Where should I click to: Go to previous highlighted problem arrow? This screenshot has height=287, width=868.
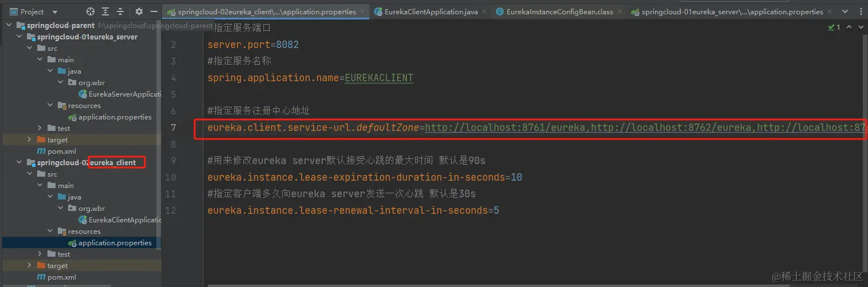[x=849, y=27]
